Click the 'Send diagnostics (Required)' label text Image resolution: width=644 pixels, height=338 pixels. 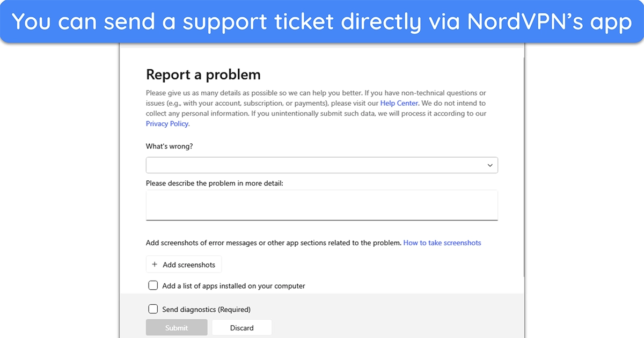point(206,310)
